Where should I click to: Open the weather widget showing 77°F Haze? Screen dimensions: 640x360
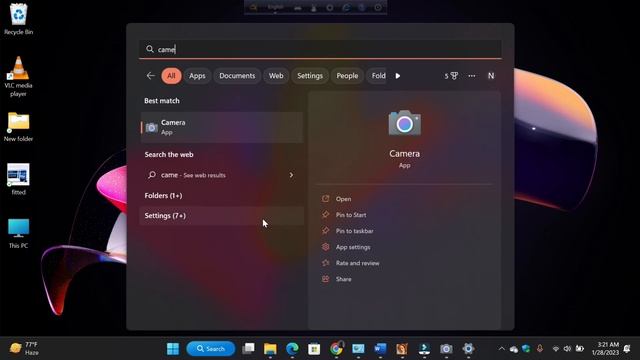click(x=24, y=348)
